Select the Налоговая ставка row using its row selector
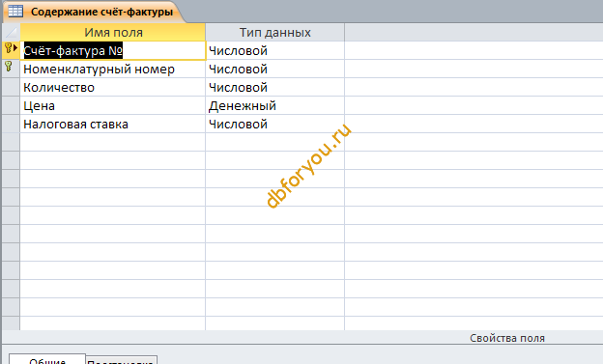Viewport: 603px width, 364px height. tap(12, 125)
